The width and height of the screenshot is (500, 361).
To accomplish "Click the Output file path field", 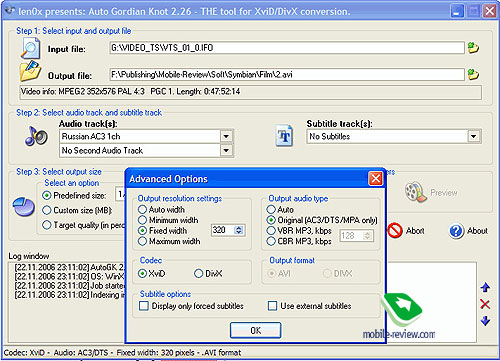I will pyautogui.click(x=287, y=74).
